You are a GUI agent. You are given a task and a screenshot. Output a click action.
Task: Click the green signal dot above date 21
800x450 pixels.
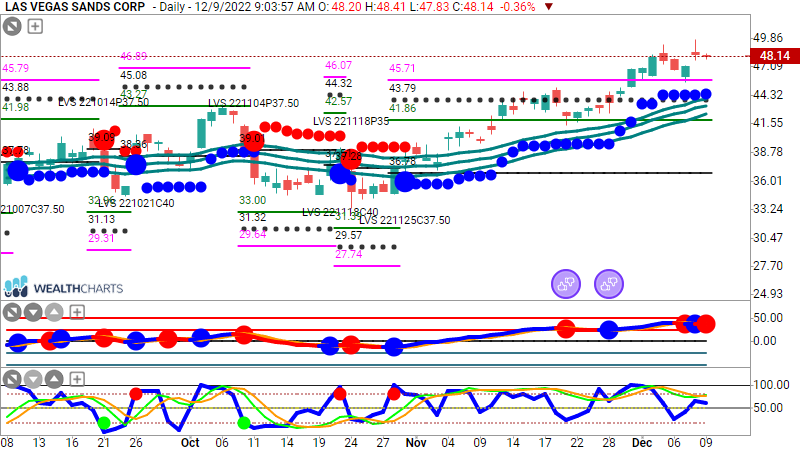[104, 423]
